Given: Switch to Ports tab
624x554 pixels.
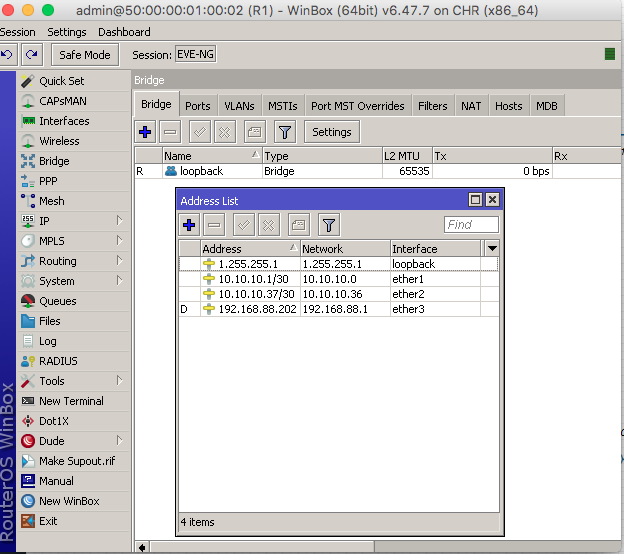Looking at the screenshot, I should point(198,106).
